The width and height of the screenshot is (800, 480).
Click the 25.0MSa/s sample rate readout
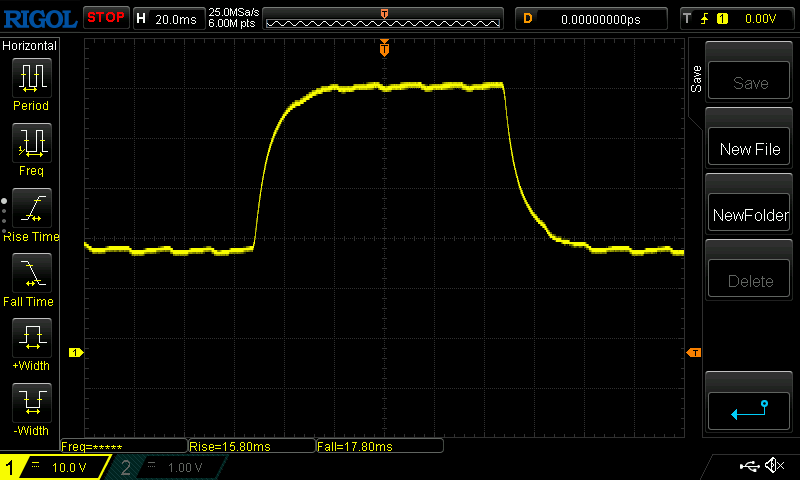click(234, 12)
